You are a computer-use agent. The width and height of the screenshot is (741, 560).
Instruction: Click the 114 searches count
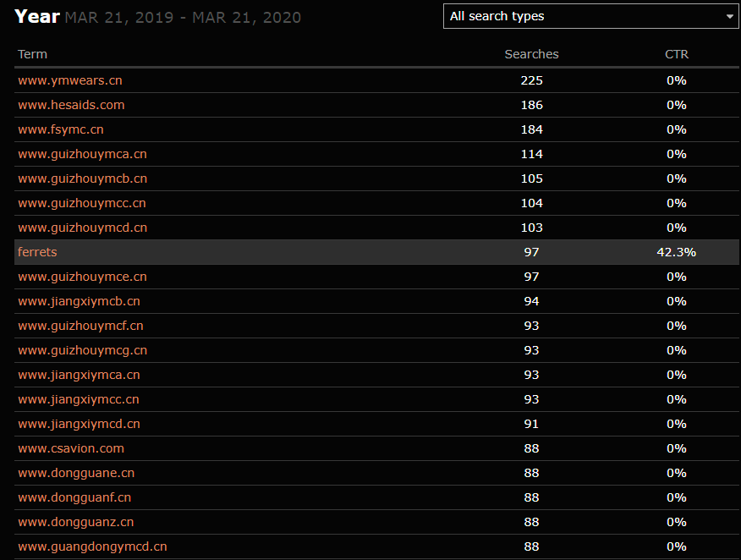(x=532, y=154)
